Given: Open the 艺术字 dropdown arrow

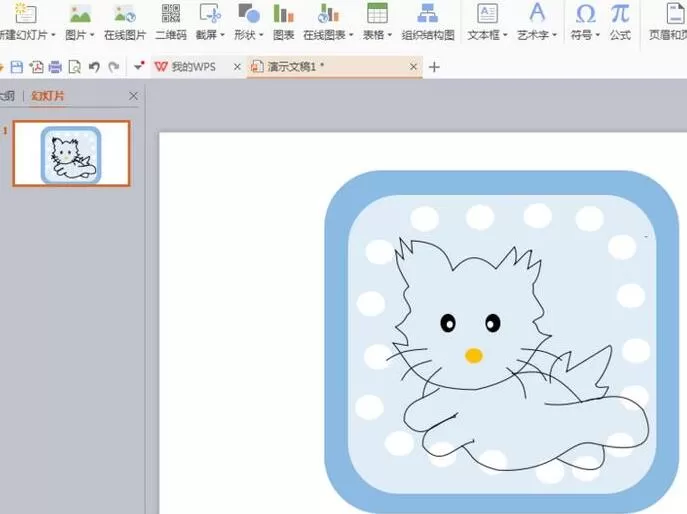Looking at the screenshot, I should 554,35.
